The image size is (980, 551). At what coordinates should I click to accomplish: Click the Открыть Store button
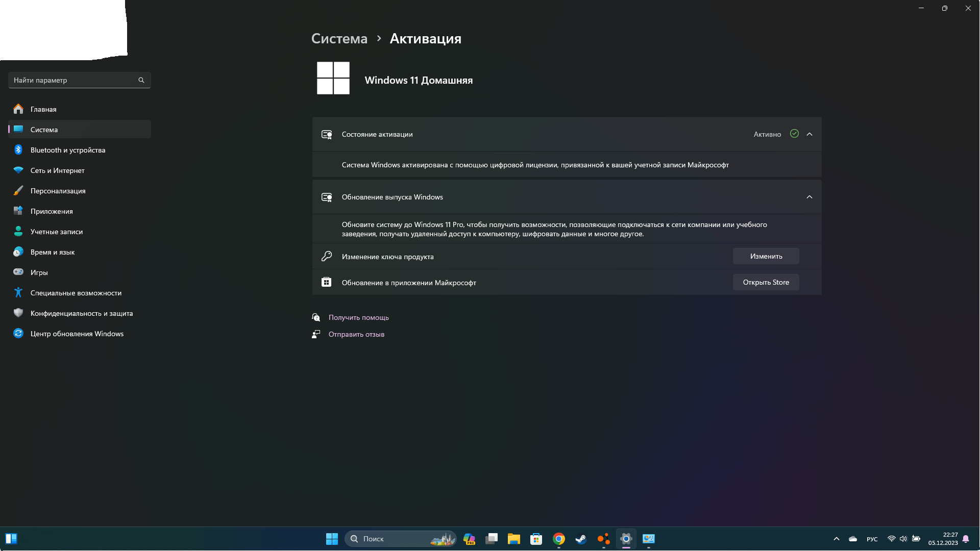pos(766,282)
